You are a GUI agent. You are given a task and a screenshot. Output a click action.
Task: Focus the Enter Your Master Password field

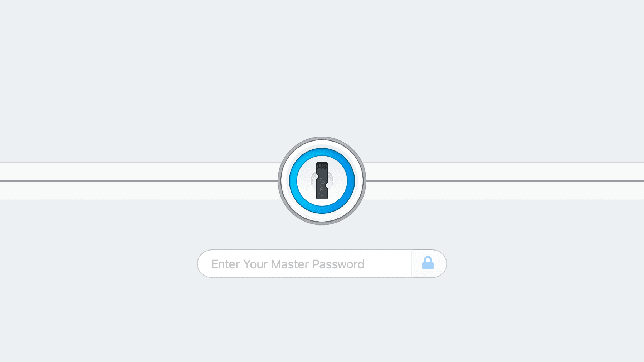[305, 264]
